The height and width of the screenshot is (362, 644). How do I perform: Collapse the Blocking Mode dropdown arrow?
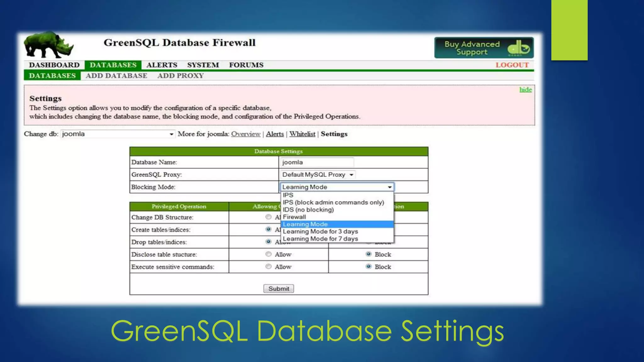pyautogui.click(x=390, y=187)
